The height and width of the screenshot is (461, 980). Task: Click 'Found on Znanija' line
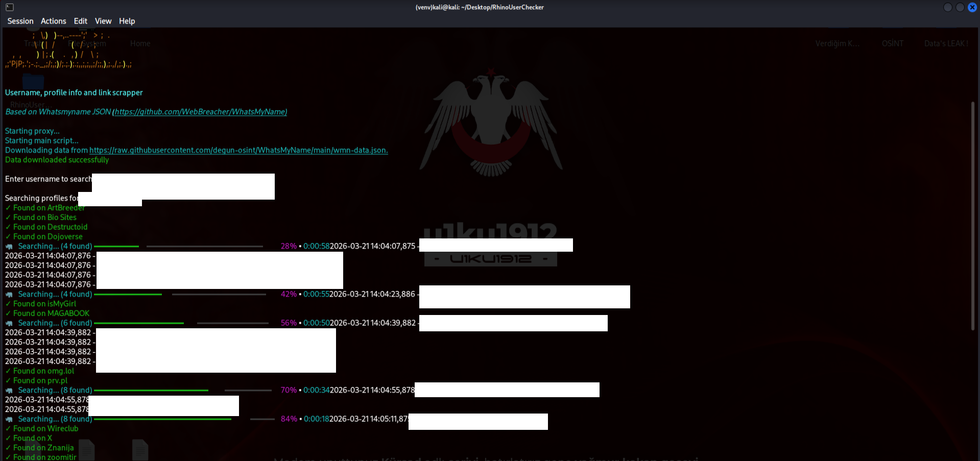(39, 448)
